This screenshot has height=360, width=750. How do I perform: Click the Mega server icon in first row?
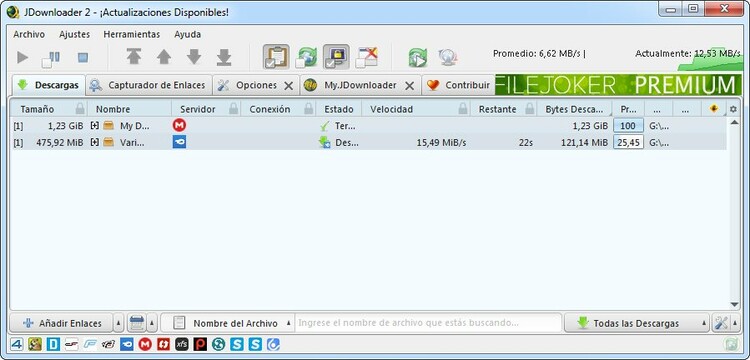pos(179,125)
